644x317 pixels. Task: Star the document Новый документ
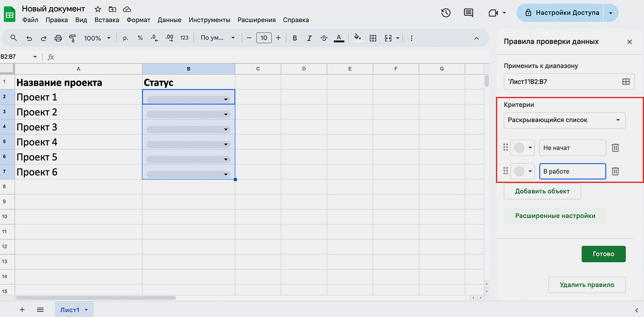click(98, 9)
